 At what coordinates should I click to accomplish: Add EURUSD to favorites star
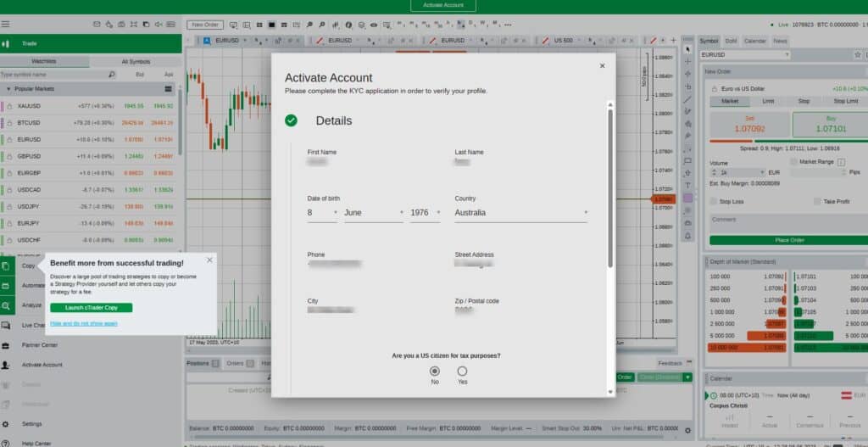(858, 55)
